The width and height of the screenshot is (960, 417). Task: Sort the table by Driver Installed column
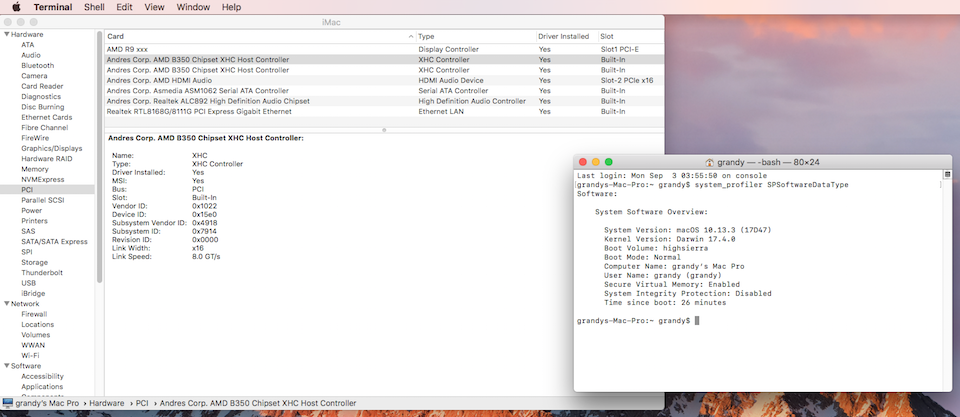[x=564, y=36]
